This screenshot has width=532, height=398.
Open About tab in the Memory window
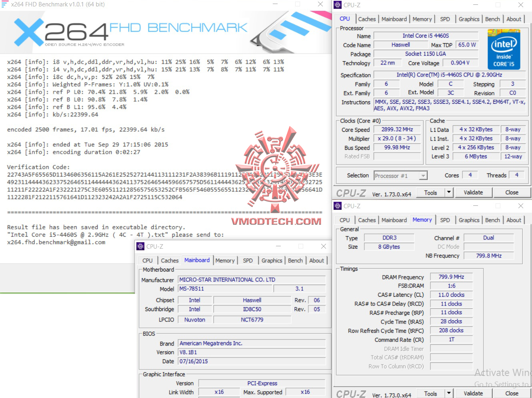click(514, 220)
